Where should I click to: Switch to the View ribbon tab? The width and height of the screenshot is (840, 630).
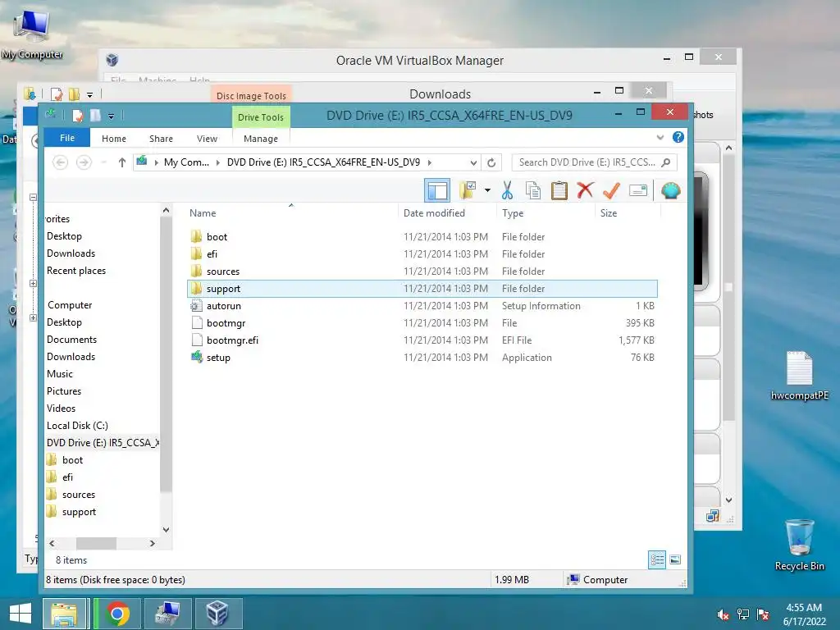pyautogui.click(x=207, y=139)
